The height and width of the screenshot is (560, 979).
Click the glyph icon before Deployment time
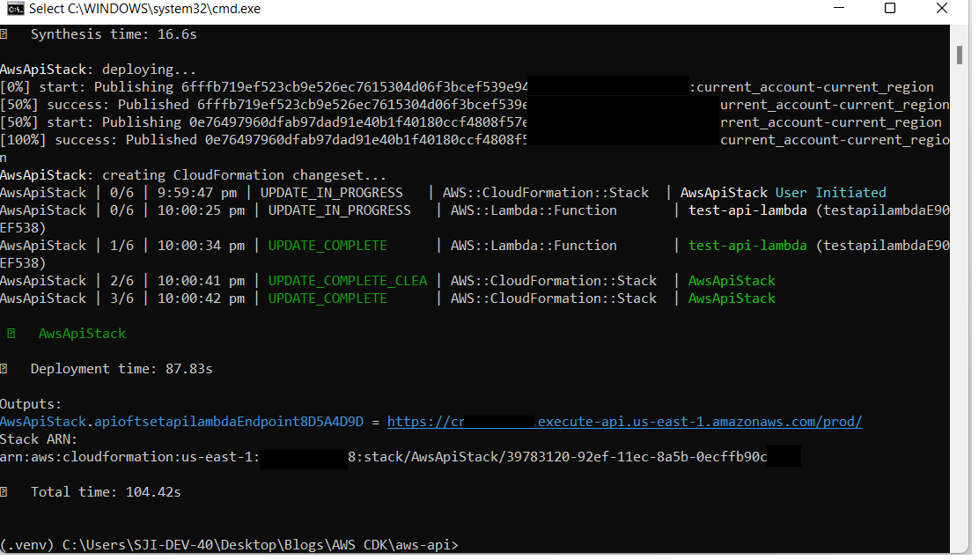pyautogui.click(x=6, y=368)
